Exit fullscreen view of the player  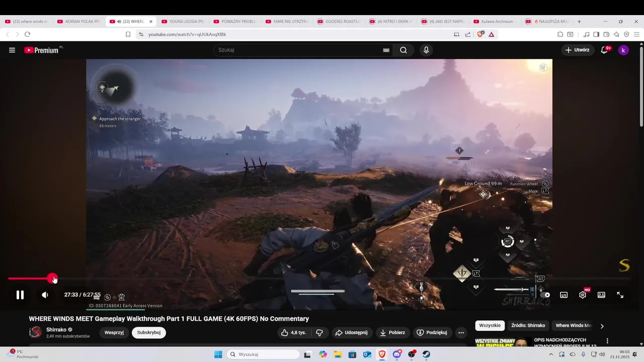click(x=620, y=295)
